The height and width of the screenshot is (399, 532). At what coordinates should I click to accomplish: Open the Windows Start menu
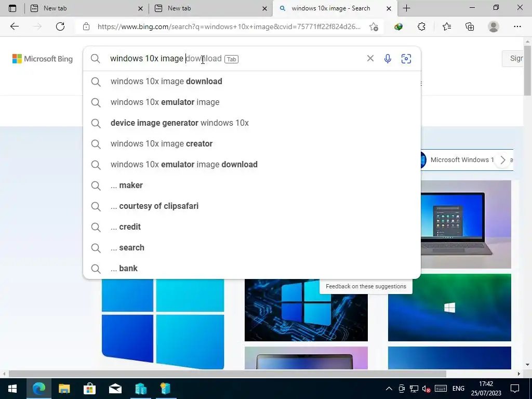click(x=12, y=389)
